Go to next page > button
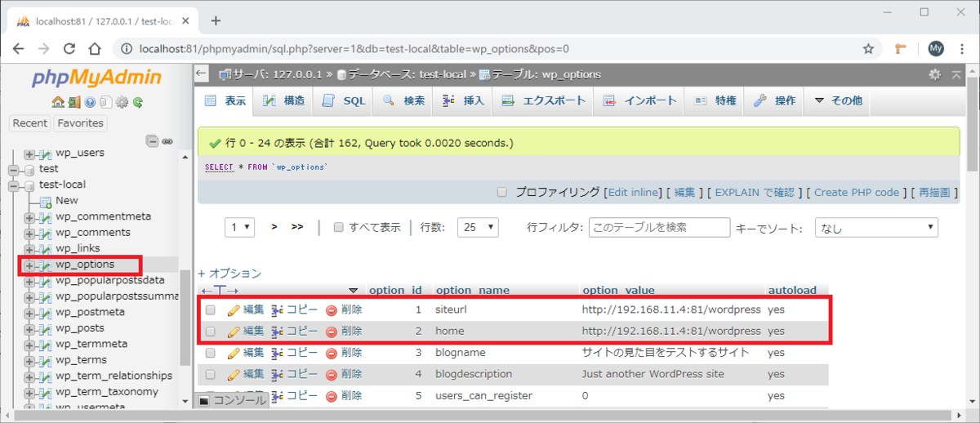Viewport: 980px width, 423px height. 274,227
